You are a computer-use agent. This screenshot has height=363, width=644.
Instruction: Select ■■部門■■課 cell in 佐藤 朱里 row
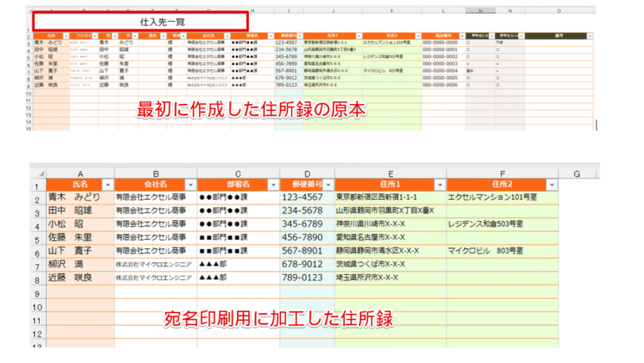point(238,237)
